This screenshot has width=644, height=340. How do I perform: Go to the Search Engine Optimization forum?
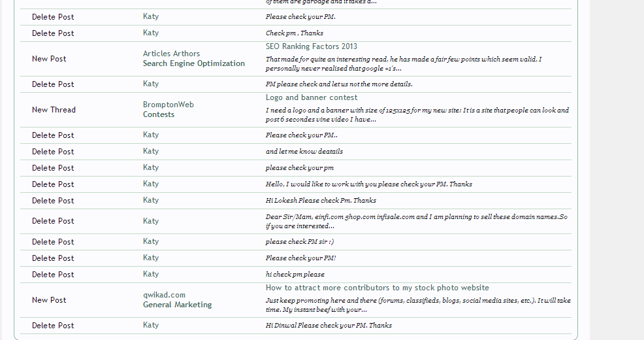pos(194,63)
